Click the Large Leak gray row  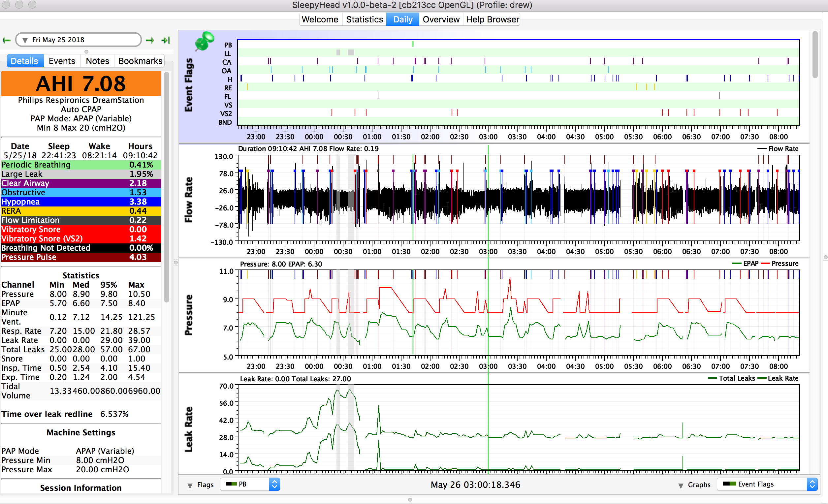click(x=81, y=174)
